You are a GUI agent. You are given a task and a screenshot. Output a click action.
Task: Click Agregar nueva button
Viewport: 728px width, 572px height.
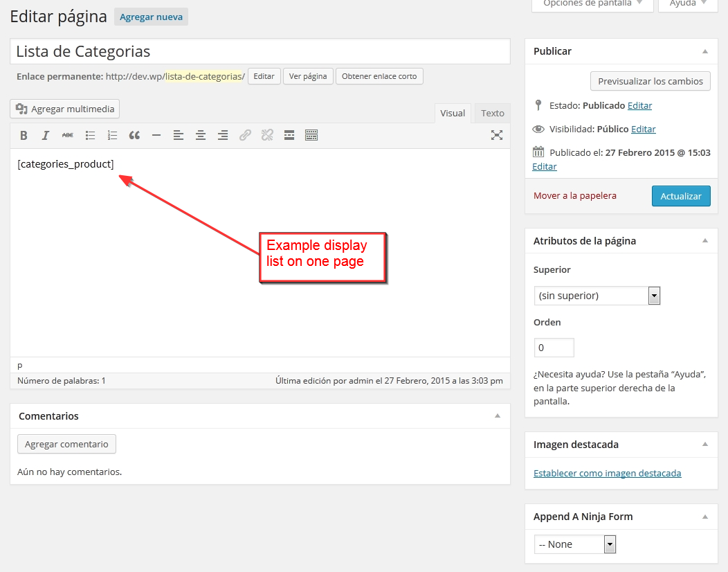click(152, 17)
